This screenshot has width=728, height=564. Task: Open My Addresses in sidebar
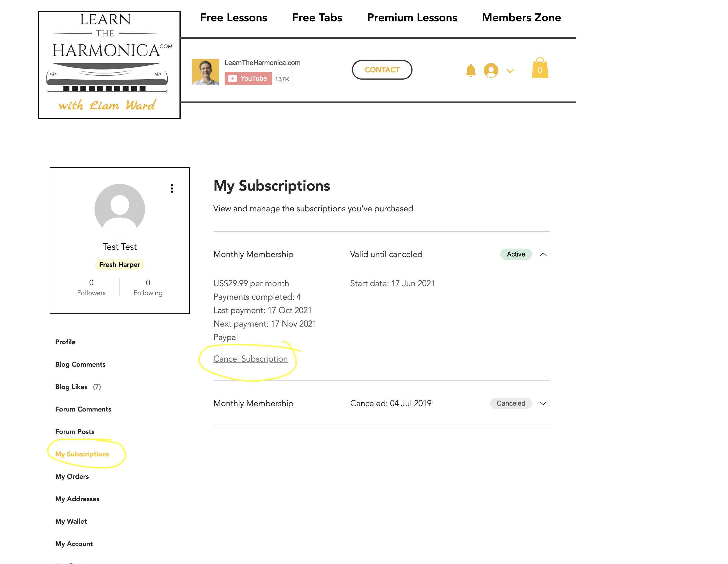[x=77, y=499]
